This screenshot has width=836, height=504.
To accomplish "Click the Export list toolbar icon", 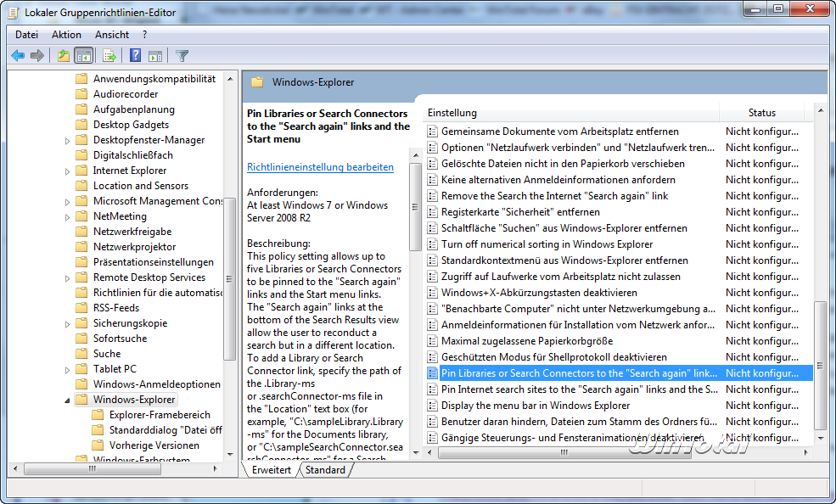I will pos(109,56).
